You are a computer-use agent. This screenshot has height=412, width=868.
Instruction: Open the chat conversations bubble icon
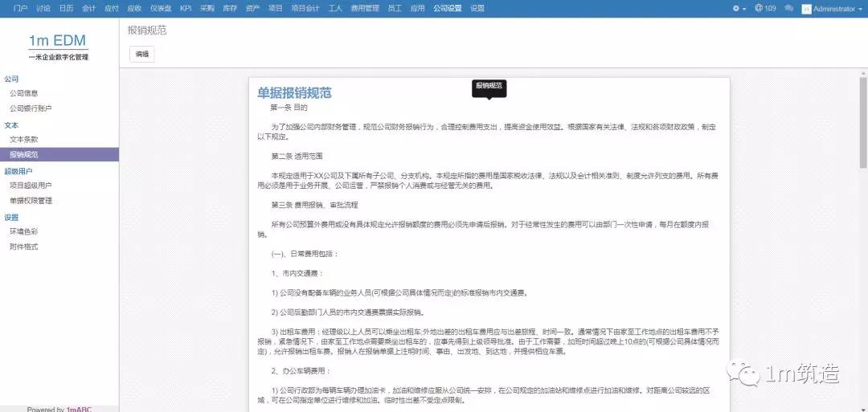(788, 8)
